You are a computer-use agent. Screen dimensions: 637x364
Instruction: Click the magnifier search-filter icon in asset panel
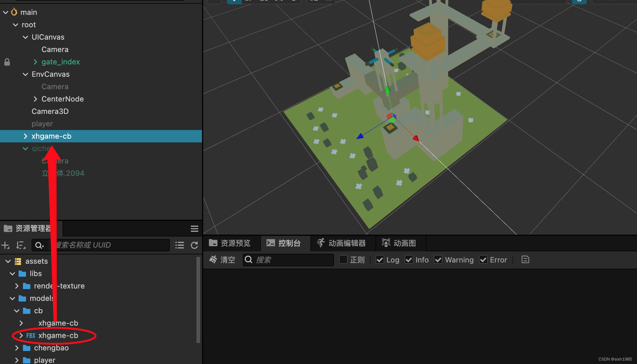pyautogui.click(x=40, y=245)
